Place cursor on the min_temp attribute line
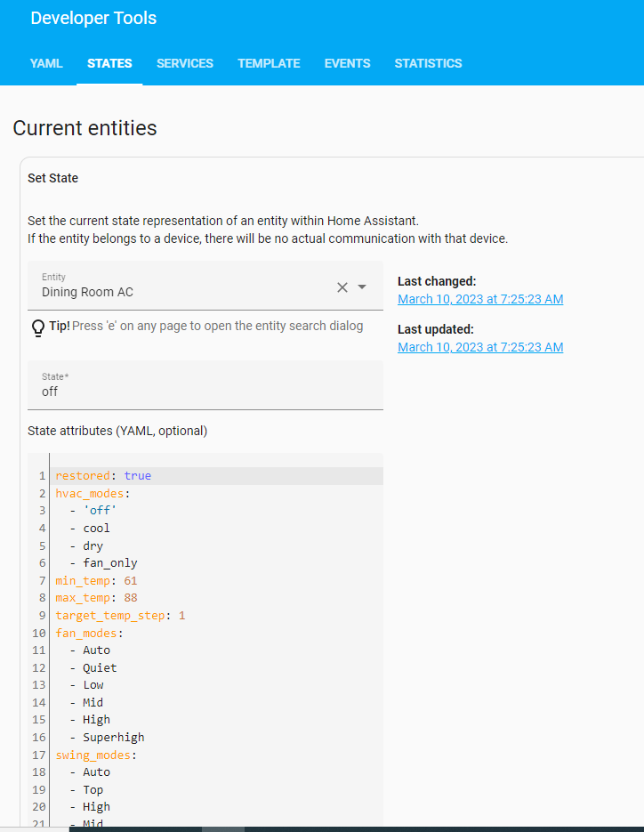 [83, 580]
